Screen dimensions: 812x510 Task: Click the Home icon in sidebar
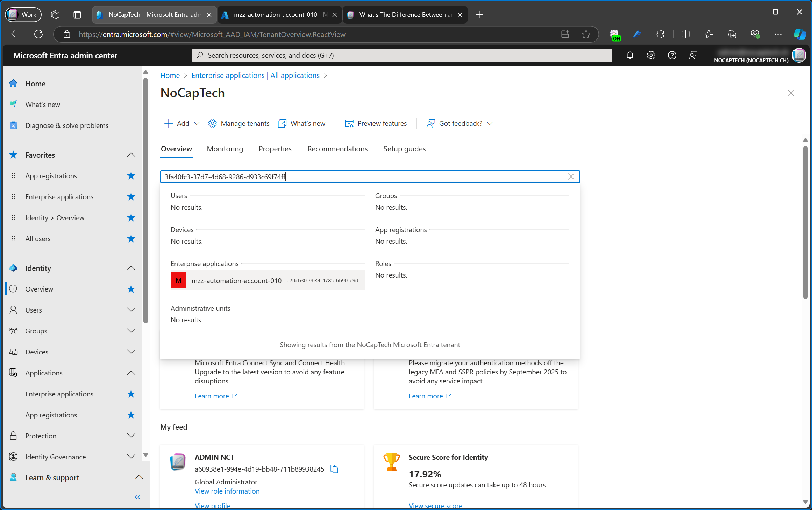(x=14, y=84)
